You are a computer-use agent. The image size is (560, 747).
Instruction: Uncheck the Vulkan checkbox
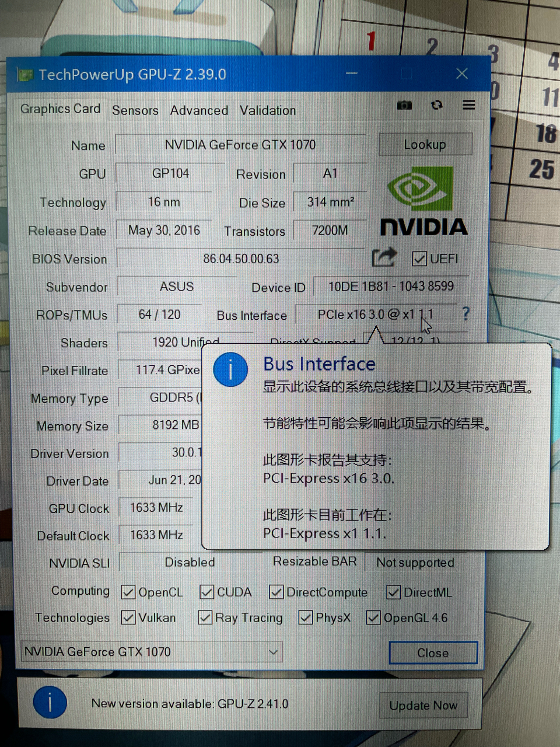coord(128,617)
